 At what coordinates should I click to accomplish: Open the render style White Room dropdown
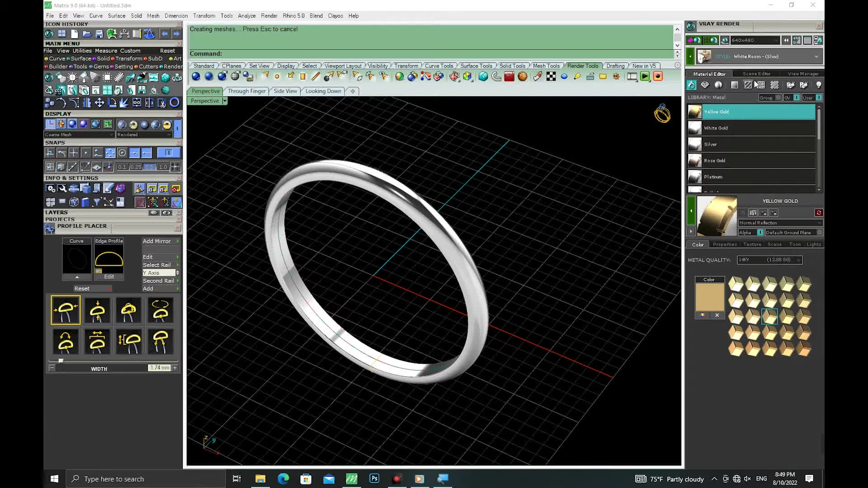click(x=816, y=56)
